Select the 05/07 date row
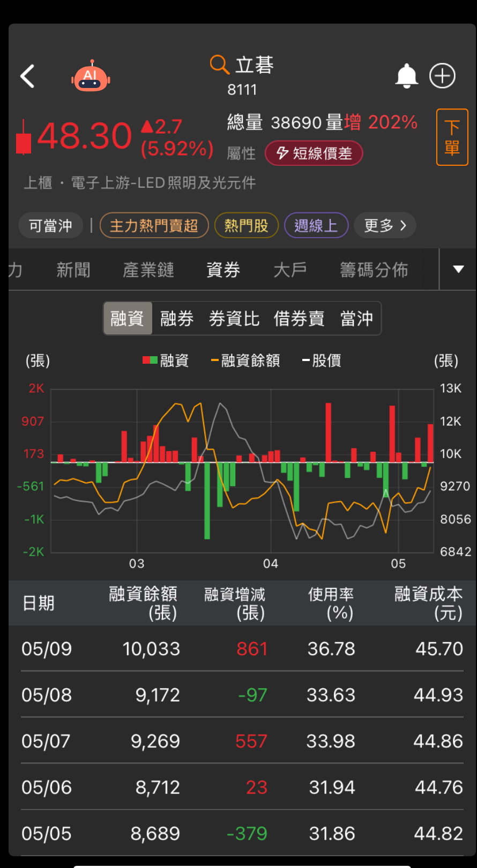The height and width of the screenshot is (868, 477). [x=242, y=741]
